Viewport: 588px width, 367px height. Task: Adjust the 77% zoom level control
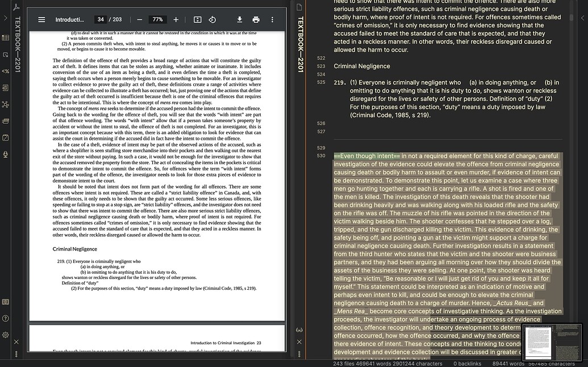point(157,19)
